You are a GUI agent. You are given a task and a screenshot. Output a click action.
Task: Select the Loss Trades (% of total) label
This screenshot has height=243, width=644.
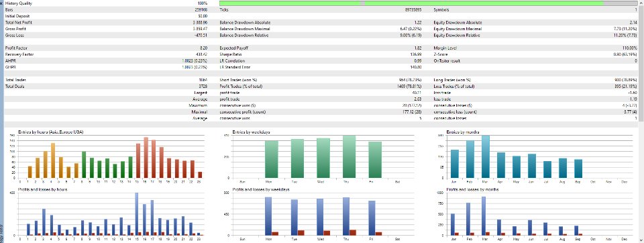click(x=454, y=87)
